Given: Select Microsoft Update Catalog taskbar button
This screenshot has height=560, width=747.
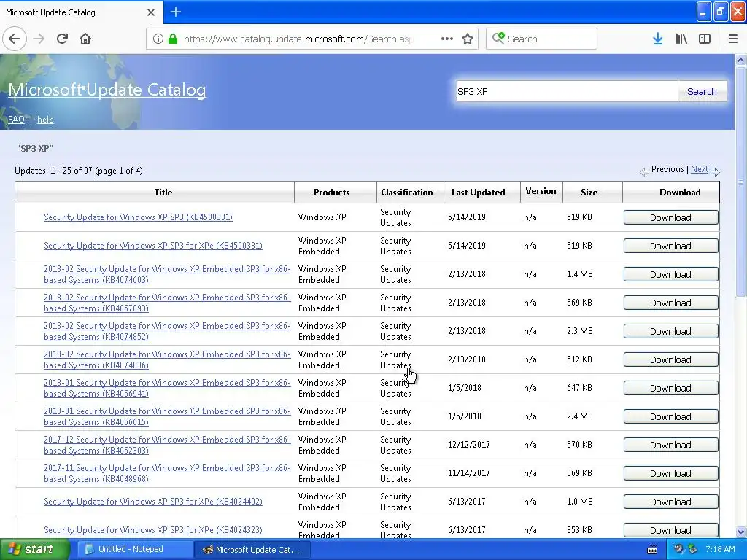Looking at the screenshot, I should 252,549.
